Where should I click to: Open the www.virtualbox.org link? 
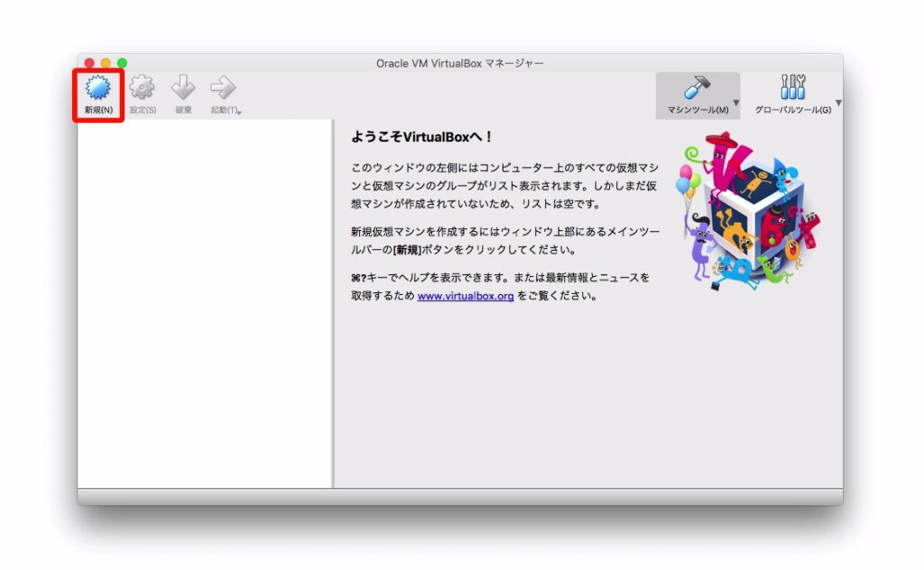click(x=466, y=296)
